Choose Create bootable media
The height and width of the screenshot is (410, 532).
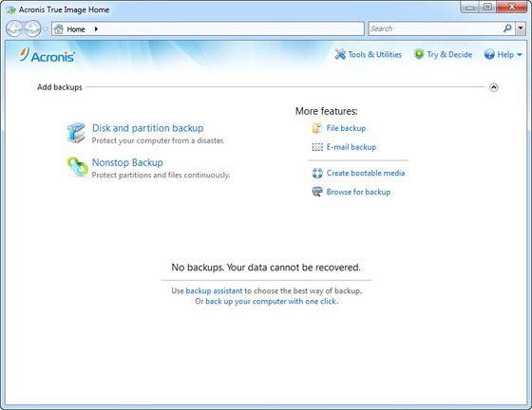coord(366,173)
